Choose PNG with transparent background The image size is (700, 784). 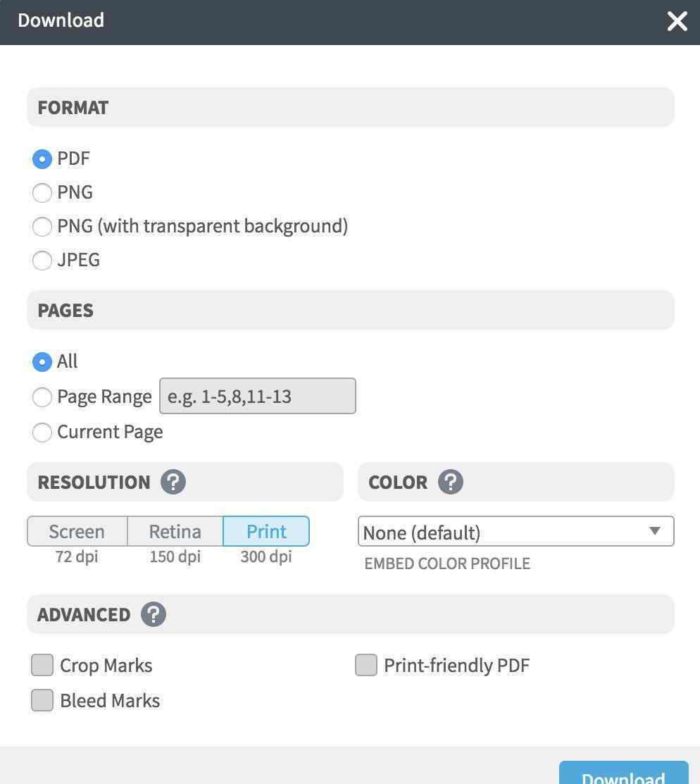coord(42,227)
